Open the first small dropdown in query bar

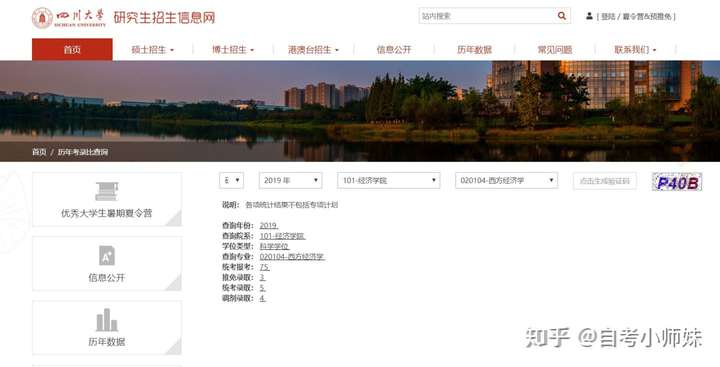tap(231, 181)
